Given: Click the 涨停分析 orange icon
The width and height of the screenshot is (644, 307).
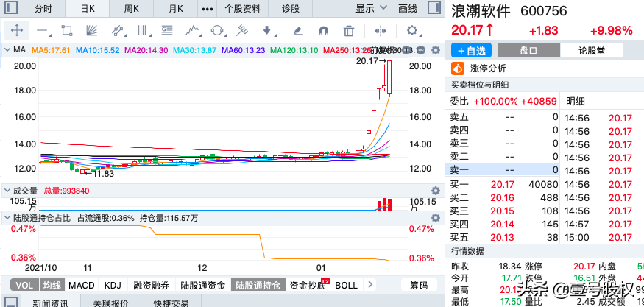Looking at the screenshot, I should (x=458, y=68).
